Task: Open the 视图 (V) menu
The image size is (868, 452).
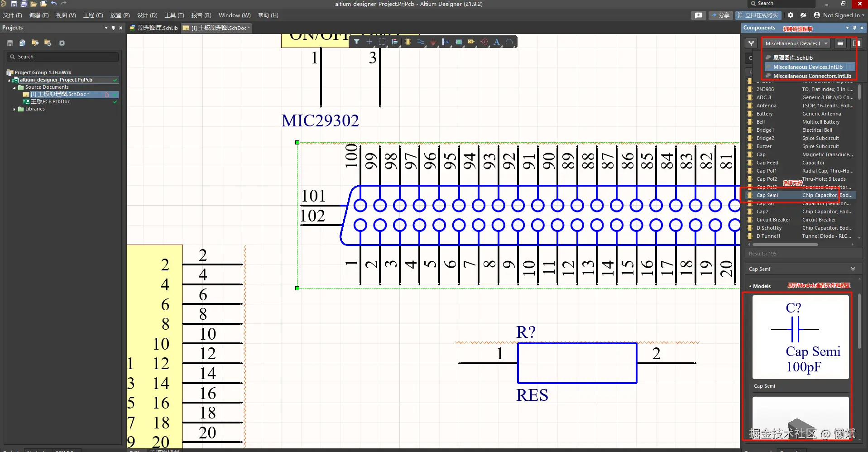Action: pos(66,15)
